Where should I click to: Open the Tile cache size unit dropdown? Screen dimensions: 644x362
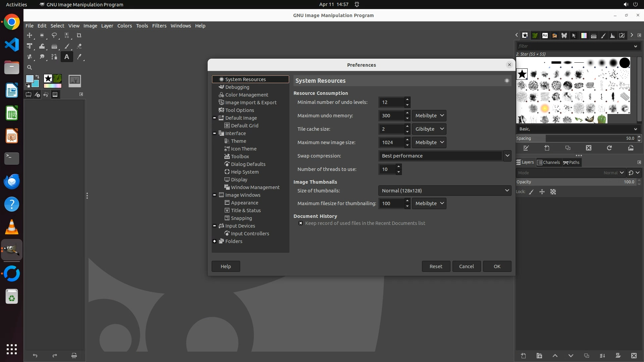(x=429, y=129)
